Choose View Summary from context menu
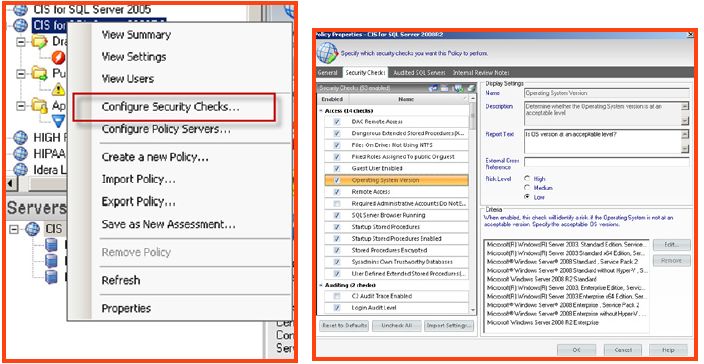704x364 pixels. pos(136,35)
